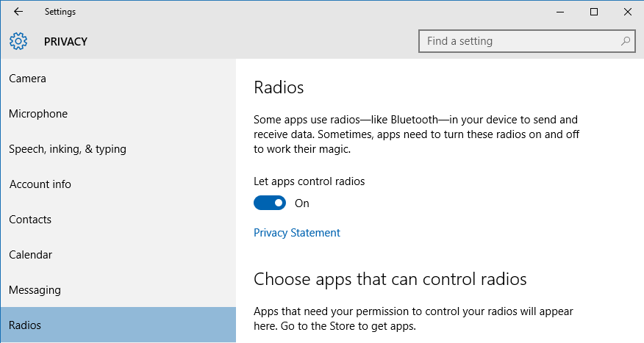Viewport: 644px width, 343px height.
Task: Click the Radios page heading
Action: (x=279, y=87)
